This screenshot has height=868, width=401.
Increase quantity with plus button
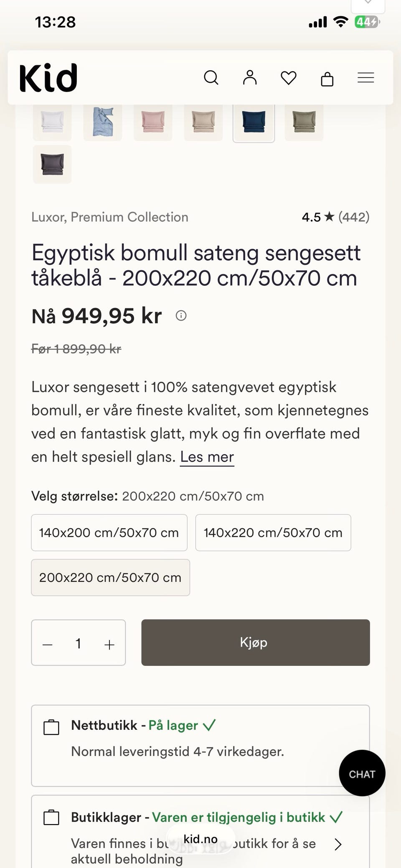[x=109, y=645]
